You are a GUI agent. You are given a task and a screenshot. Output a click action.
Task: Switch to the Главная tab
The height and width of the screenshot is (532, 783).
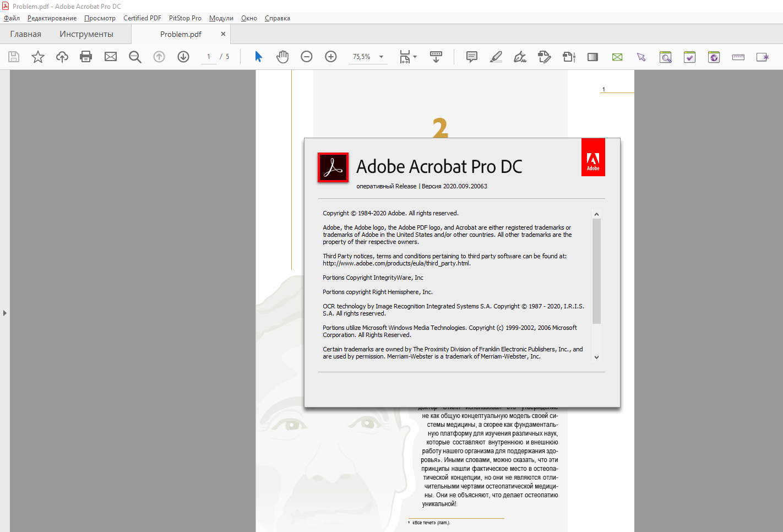tap(25, 34)
